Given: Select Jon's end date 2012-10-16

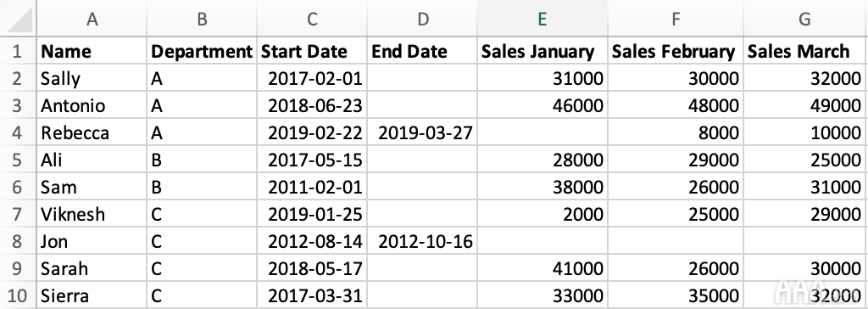Looking at the screenshot, I should point(422,241).
